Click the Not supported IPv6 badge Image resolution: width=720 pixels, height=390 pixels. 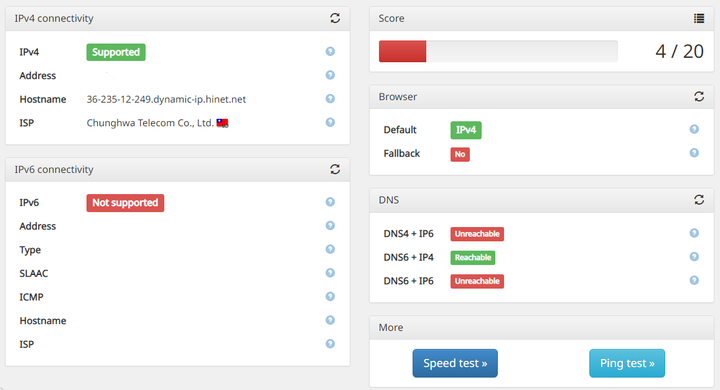coord(125,203)
